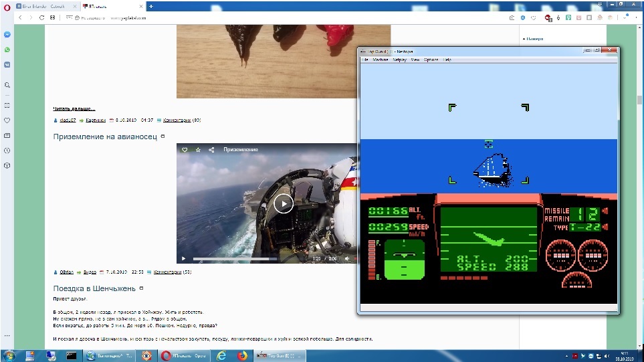
Task: Click small play button in video controls
Action: pyautogui.click(x=184, y=259)
